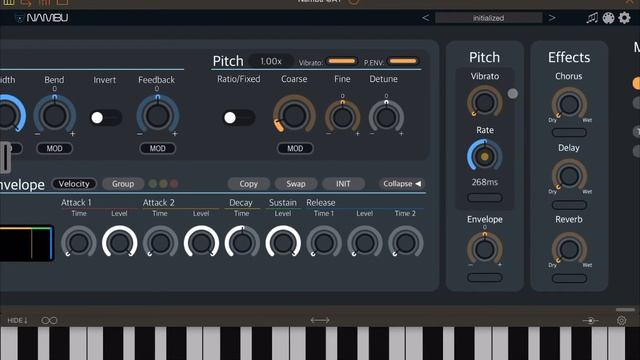This screenshot has height=360, width=640.
Task: Click the Bend knob
Action: (x=54, y=116)
